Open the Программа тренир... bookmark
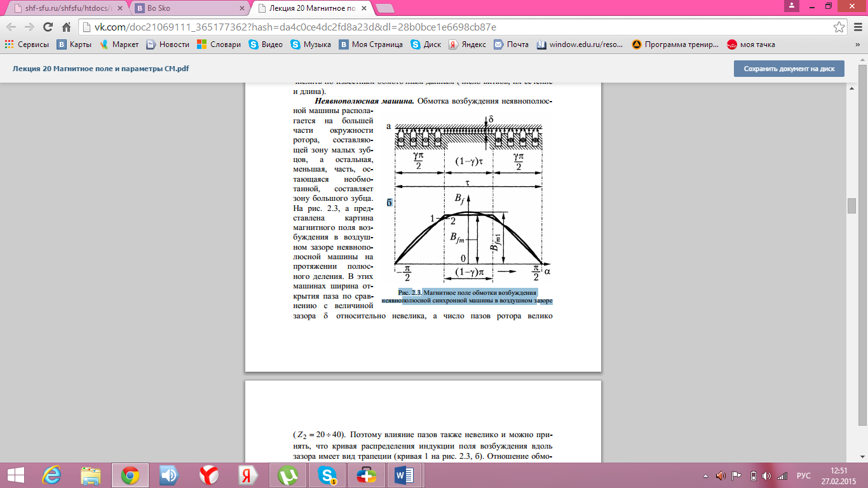Image resolution: width=868 pixels, height=488 pixels. point(675,44)
